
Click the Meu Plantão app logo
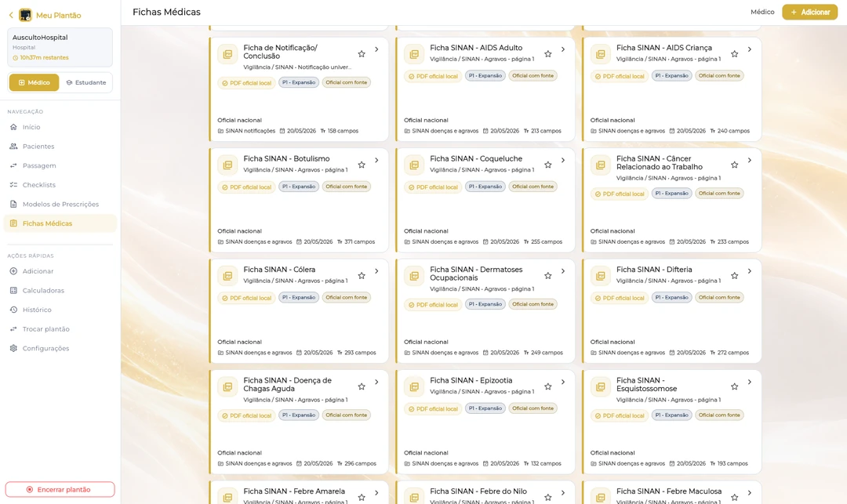[x=25, y=15]
